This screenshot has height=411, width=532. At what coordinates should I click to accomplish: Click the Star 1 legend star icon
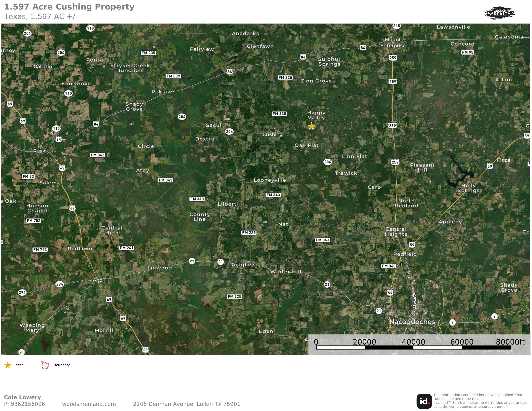tap(8, 365)
